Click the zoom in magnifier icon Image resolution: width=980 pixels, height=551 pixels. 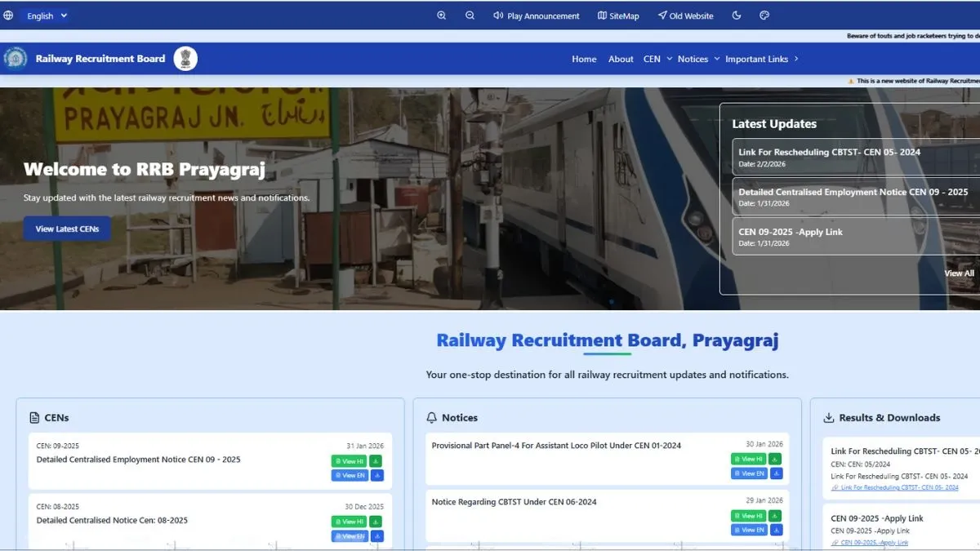[442, 16]
